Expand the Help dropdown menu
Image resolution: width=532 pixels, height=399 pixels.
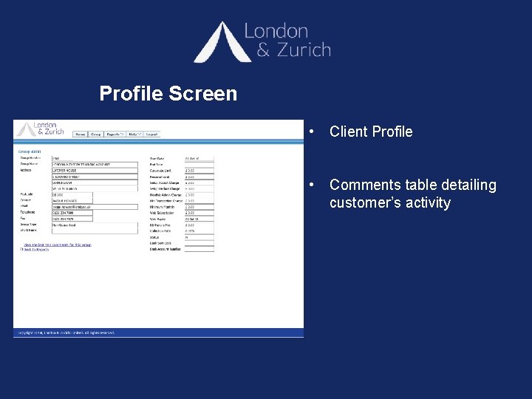click(134, 134)
